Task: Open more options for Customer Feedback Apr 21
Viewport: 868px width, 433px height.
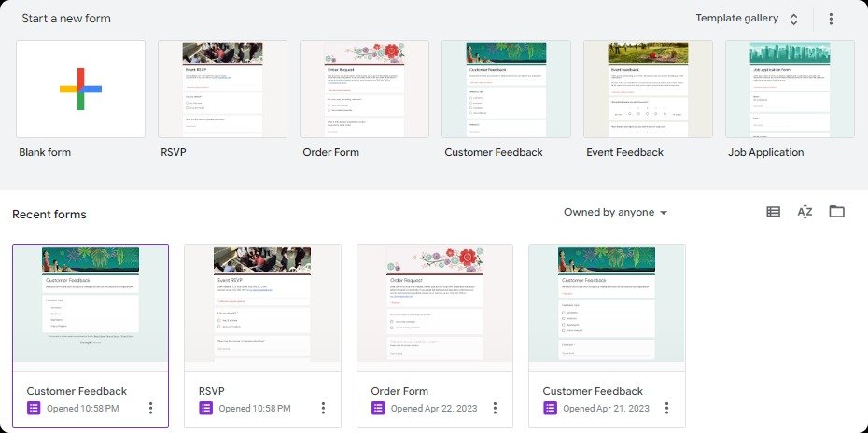Action: point(667,409)
